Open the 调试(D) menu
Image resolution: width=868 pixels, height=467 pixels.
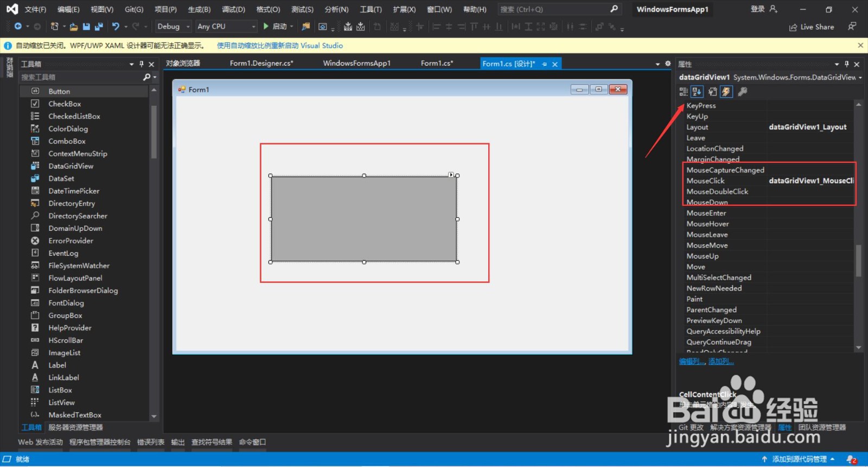tap(233, 9)
